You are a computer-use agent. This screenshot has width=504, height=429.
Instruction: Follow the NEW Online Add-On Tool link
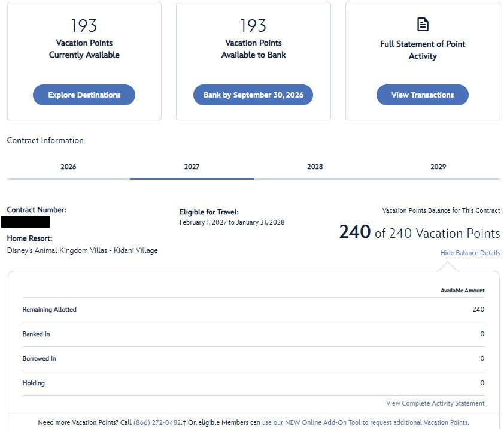point(365,422)
